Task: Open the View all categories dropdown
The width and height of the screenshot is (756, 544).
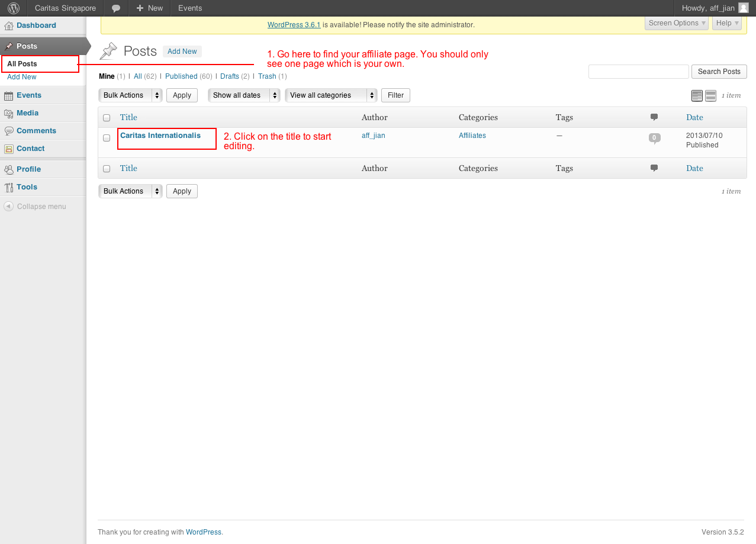Action: pos(331,95)
